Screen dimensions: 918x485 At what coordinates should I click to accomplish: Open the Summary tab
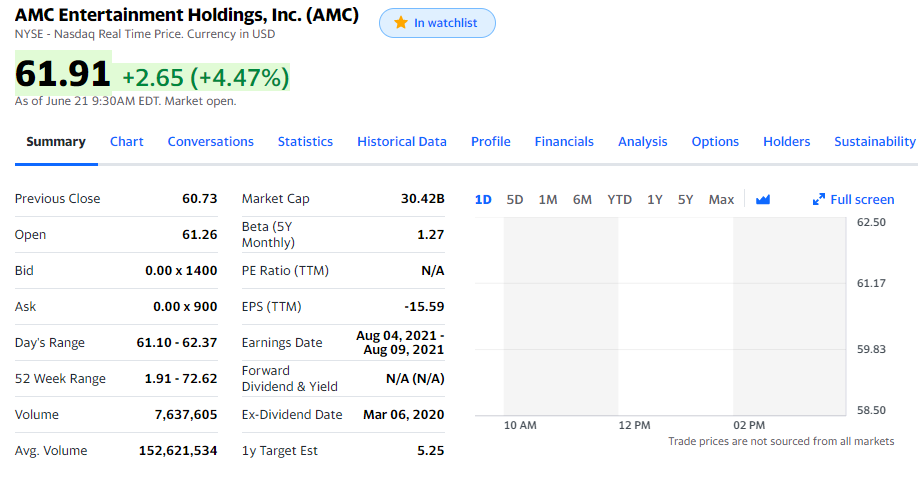coord(56,142)
